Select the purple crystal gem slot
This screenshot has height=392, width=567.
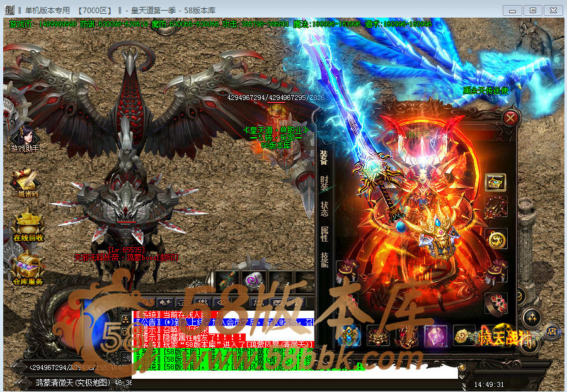436,335
